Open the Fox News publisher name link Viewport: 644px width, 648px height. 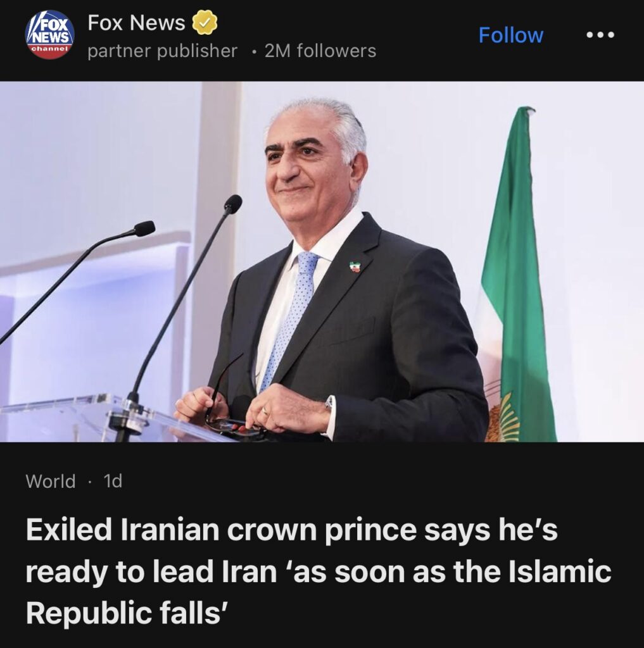coord(136,23)
